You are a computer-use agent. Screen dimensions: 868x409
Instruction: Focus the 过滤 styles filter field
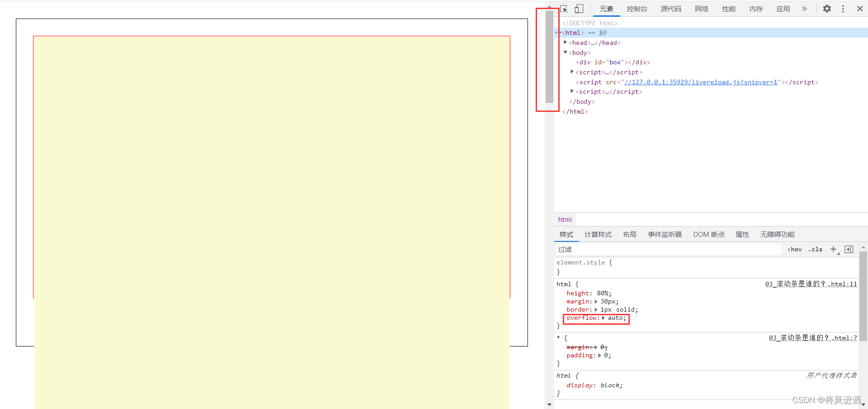pos(668,249)
